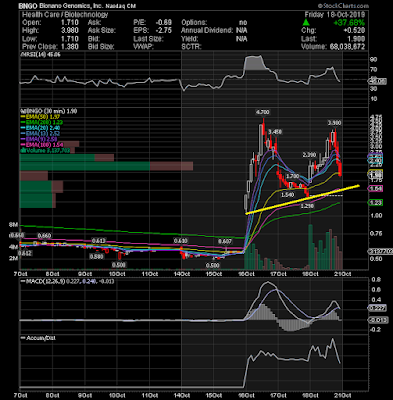The height and width of the screenshot is (400, 393).
Task: Click the Friday 18-Oct-2019 date
Action: coord(335,15)
